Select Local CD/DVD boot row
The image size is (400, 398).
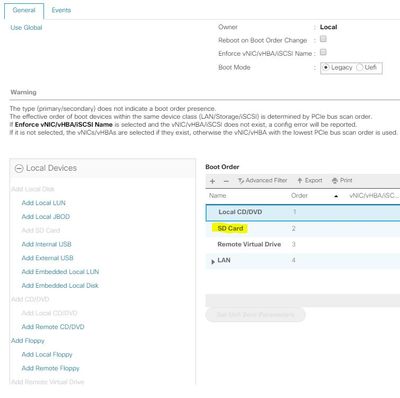click(x=303, y=212)
